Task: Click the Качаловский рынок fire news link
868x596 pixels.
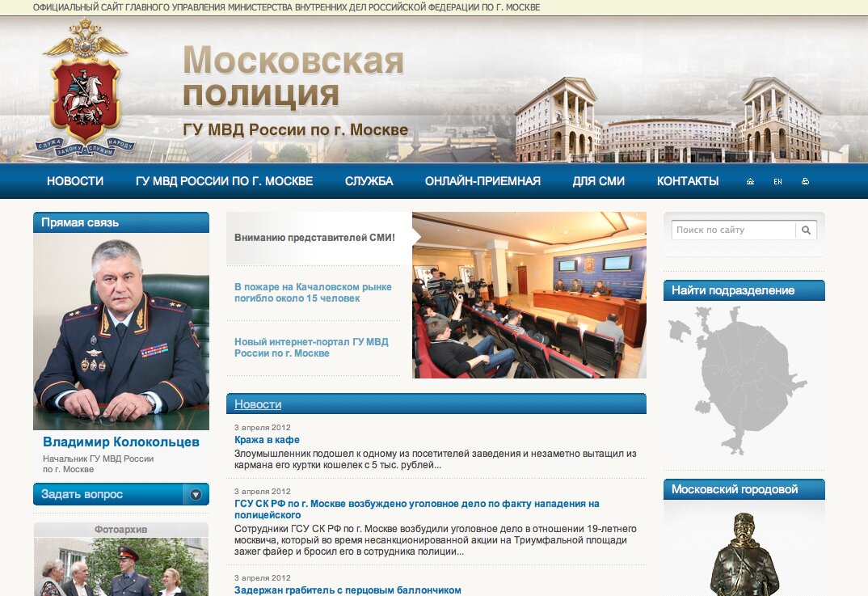Action: click(313, 293)
